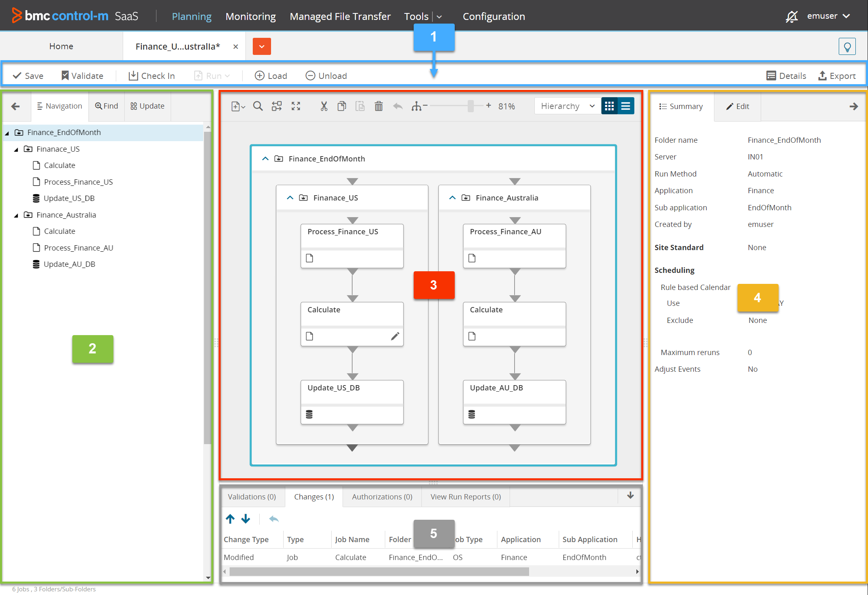Adjust the zoom slider handle
Screen dimensions: 868x595
point(471,106)
